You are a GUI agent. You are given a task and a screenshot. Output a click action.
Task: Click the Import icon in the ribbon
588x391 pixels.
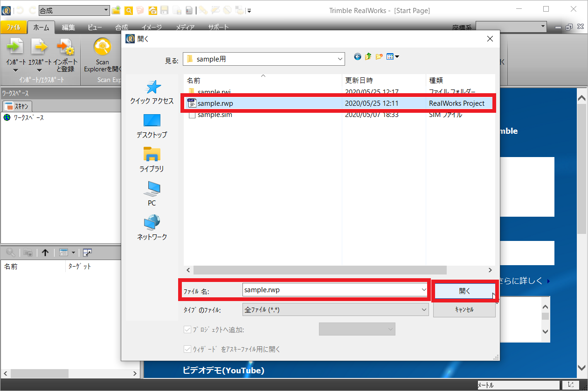pyautogui.click(x=15, y=47)
